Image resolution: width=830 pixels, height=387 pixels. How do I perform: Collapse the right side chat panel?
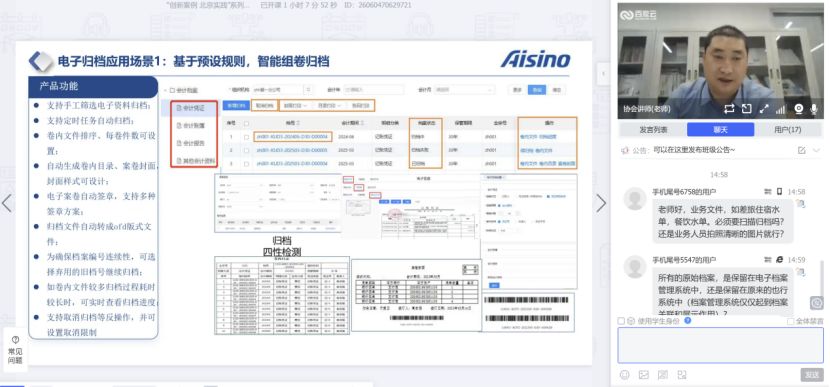[603, 74]
